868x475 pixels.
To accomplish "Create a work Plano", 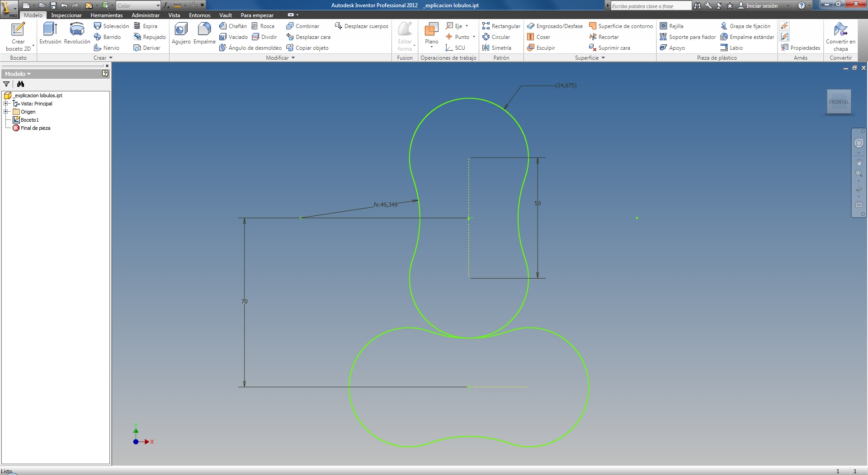I will (x=431, y=33).
